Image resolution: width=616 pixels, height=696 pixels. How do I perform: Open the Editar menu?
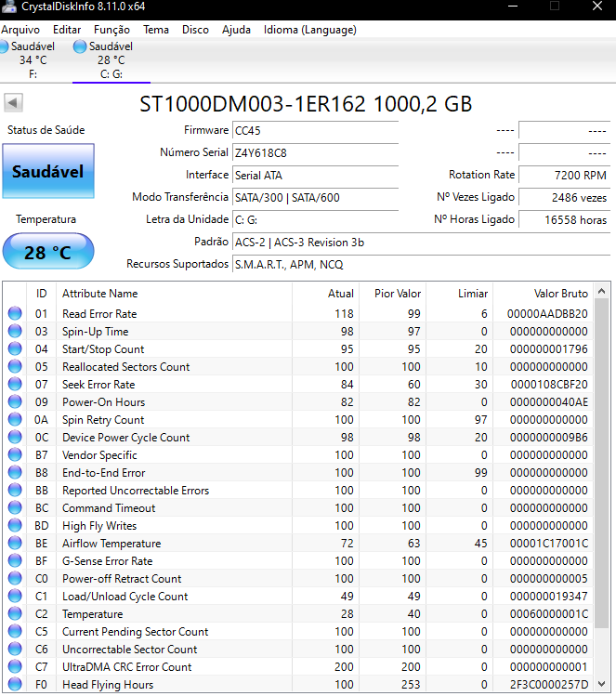[67, 30]
